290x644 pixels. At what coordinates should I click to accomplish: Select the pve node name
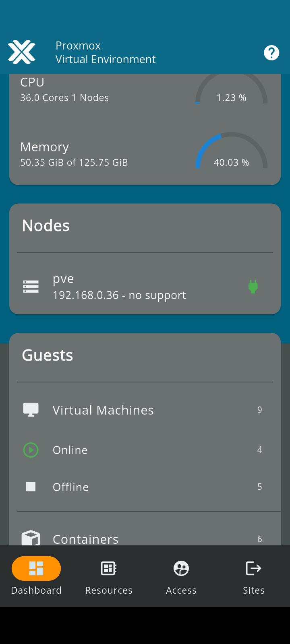click(63, 279)
